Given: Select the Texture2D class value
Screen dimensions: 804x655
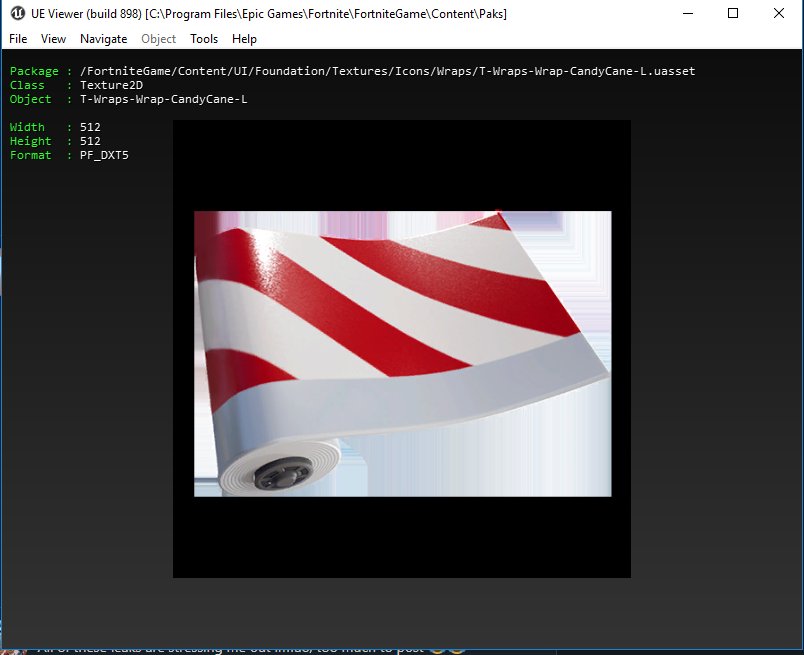Looking at the screenshot, I should coord(111,85).
